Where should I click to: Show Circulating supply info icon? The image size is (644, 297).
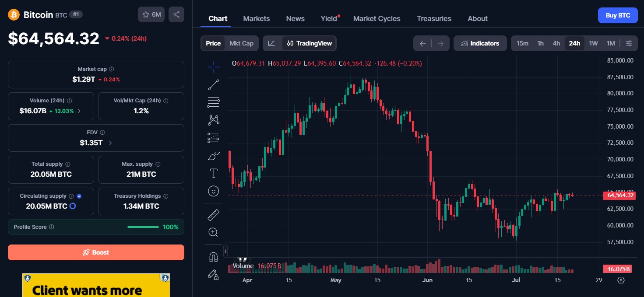(71, 196)
